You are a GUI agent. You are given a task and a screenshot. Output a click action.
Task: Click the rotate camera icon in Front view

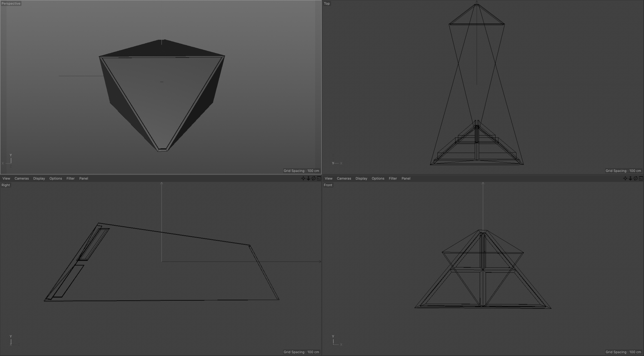tap(635, 178)
